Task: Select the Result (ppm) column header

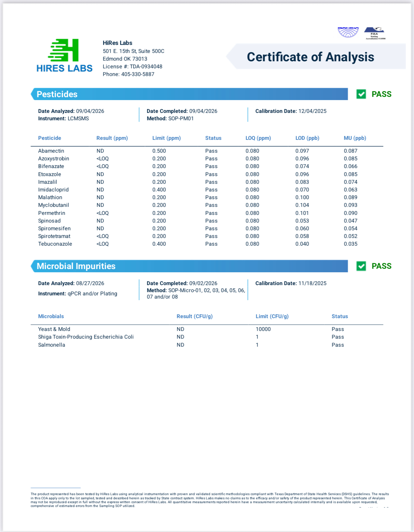Action: 112,138
